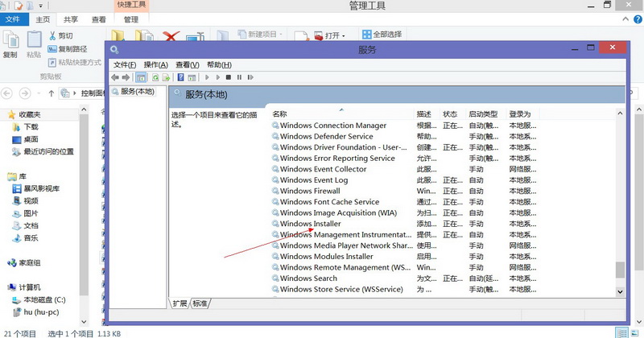Open Explorer's recent locations dropdown arrow
Image resolution: width=644 pixels, height=338 pixels.
point(39,93)
